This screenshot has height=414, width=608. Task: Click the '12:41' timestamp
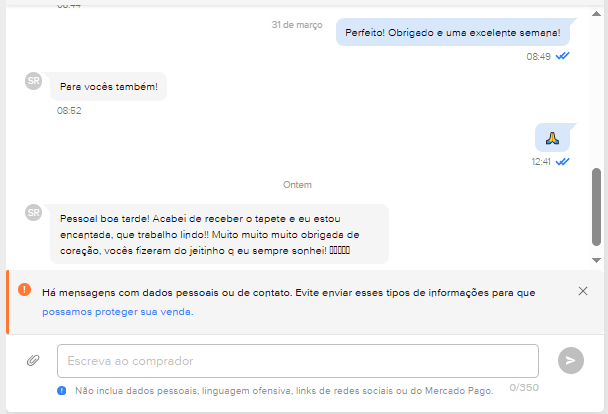(x=541, y=162)
